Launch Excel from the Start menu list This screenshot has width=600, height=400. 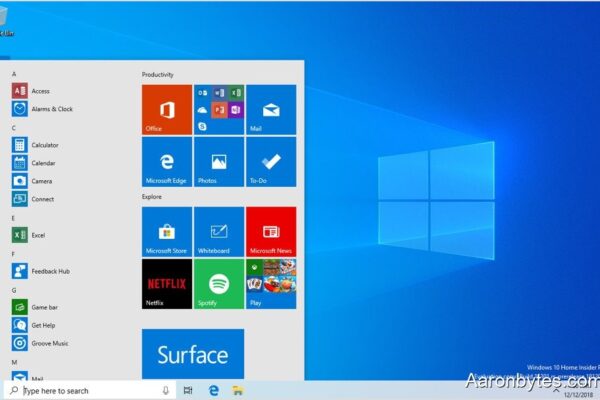[x=38, y=235]
